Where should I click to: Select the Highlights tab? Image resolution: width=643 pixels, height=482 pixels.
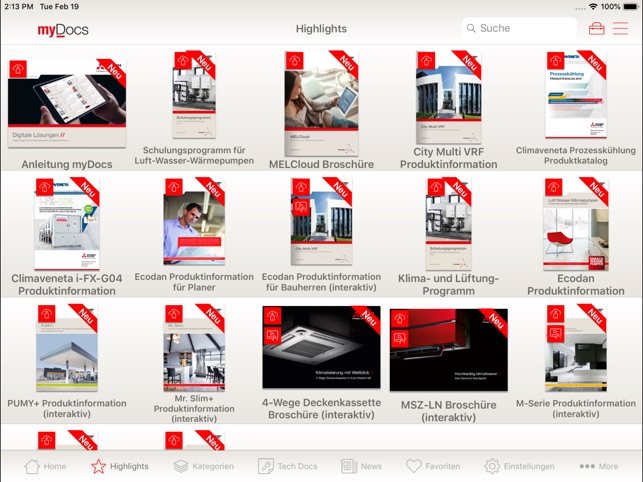point(120,466)
